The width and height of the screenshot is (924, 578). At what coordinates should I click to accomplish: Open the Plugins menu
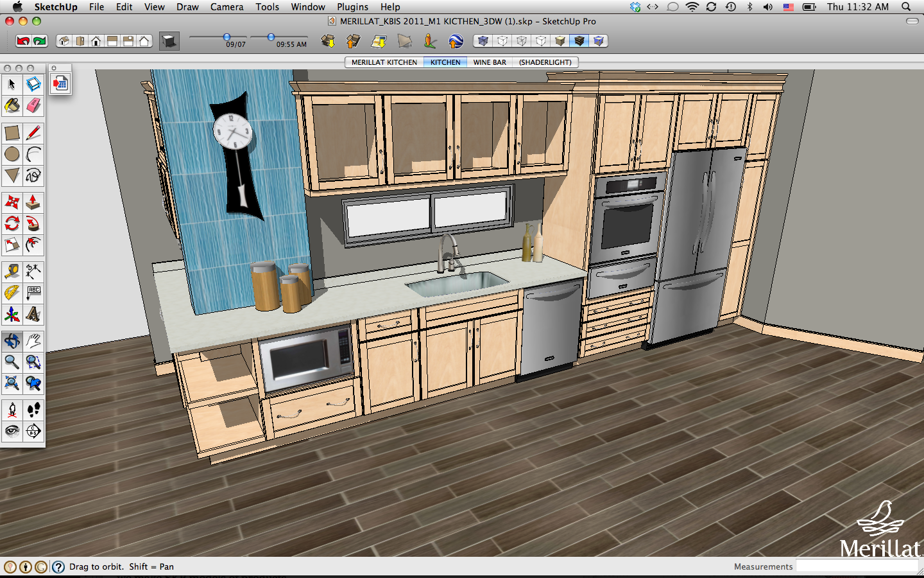coord(352,7)
